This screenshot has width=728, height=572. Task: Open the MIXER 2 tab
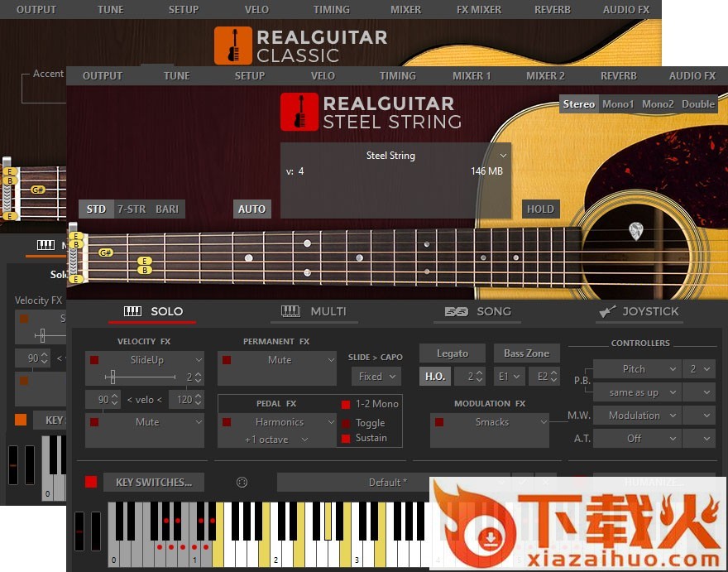(x=545, y=76)
